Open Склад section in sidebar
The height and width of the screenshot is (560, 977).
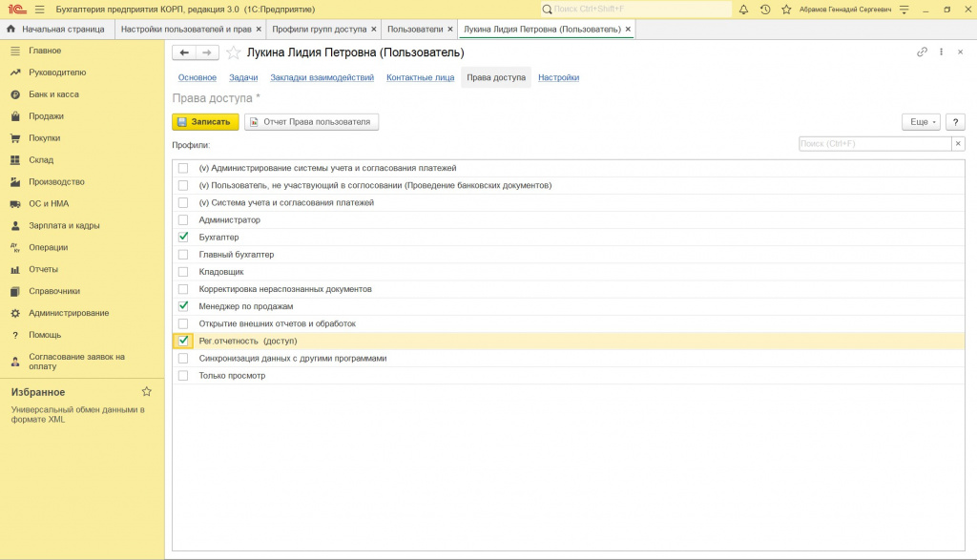(x=40, y=160)
